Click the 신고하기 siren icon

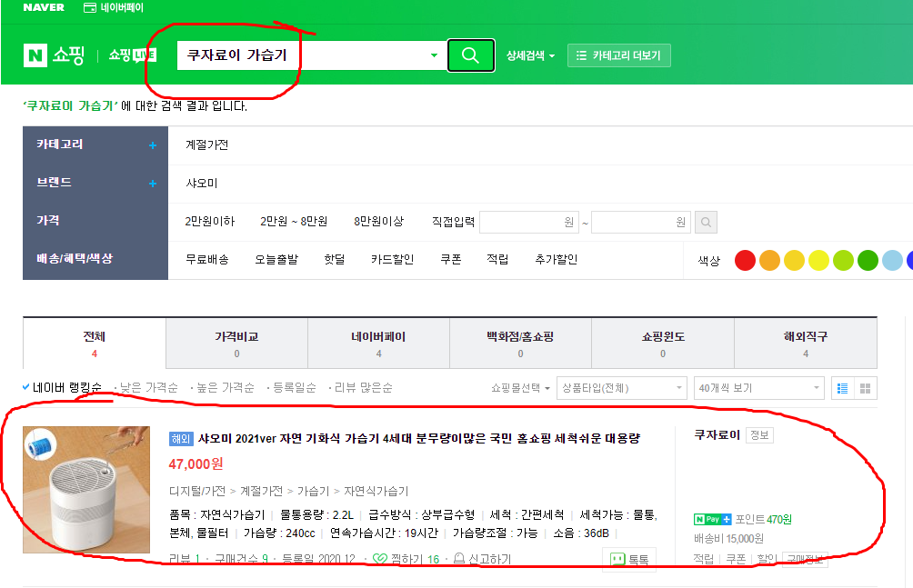pos(459,559)
